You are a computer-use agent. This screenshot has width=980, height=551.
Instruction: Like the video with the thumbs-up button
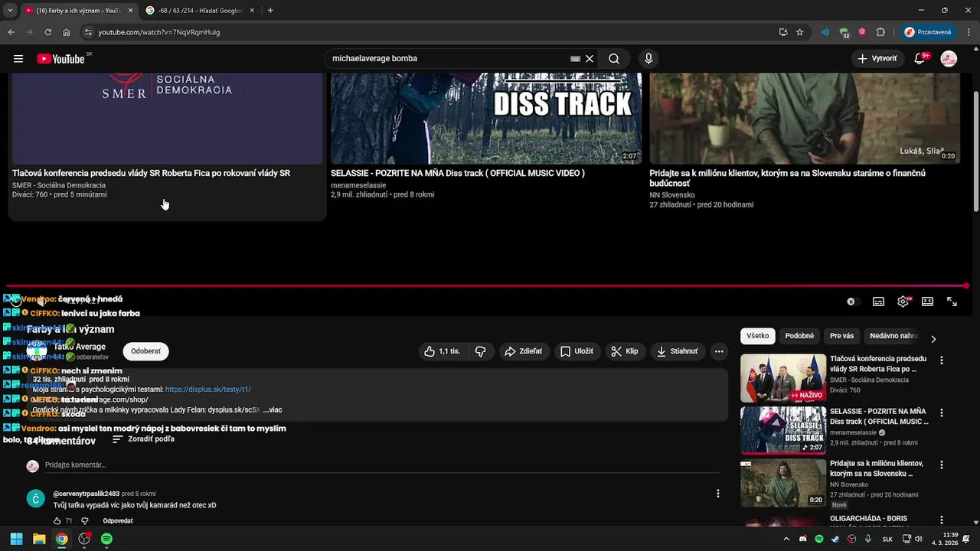(x=442, y=351)
